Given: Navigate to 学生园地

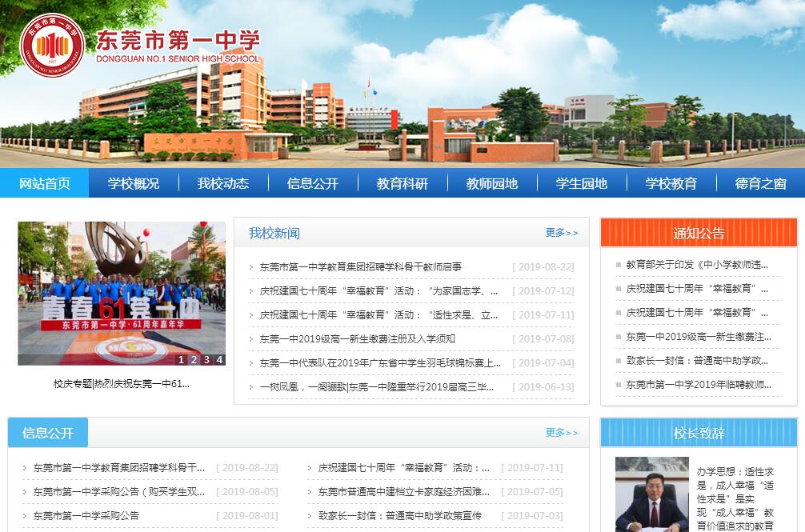Looking at the screenshot, I should click(x=582, y=183).
